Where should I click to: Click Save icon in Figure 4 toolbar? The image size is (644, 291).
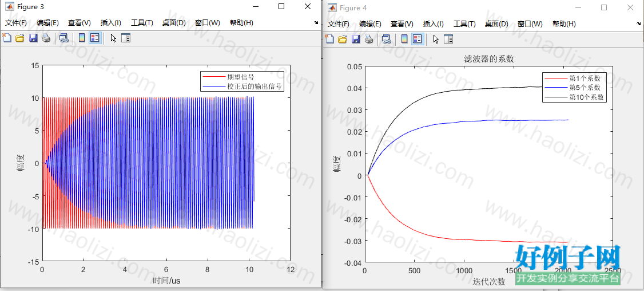(x=356, y=39)
